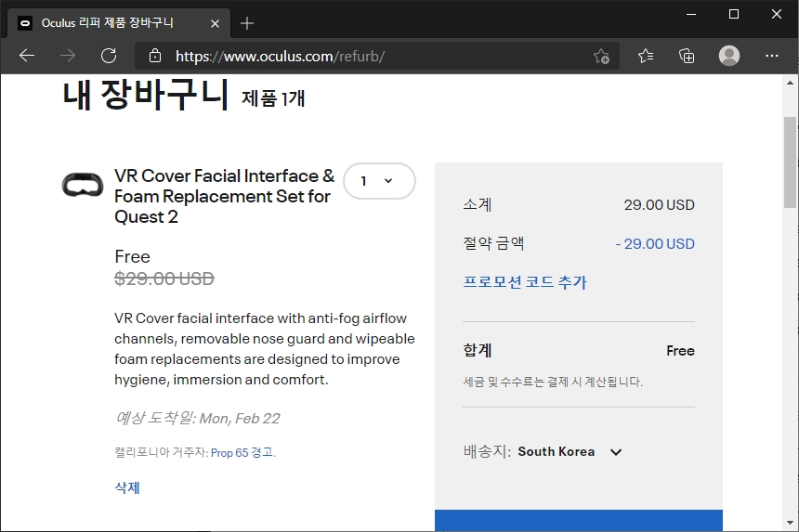Viewport: 799px width, 532px height.
Task: Open browser settings and more menu
Action: (x=772, y=56)
